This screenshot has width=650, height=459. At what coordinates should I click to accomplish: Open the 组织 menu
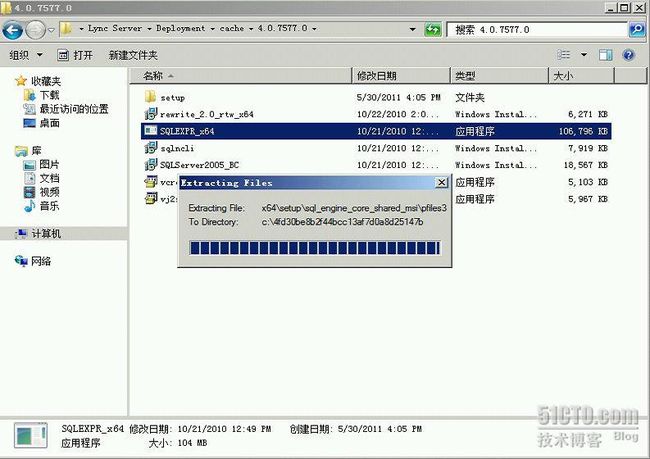coord(26,55)
